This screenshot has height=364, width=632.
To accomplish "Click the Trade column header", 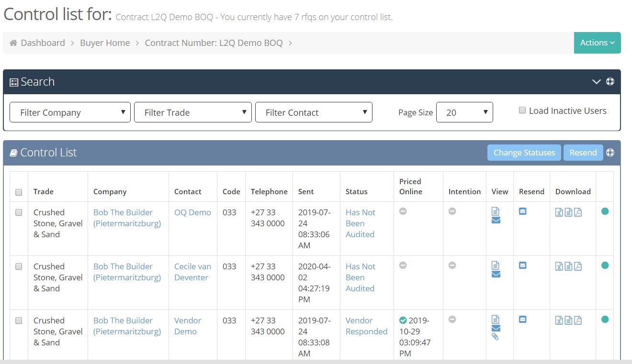I will (x=44, y=191).
